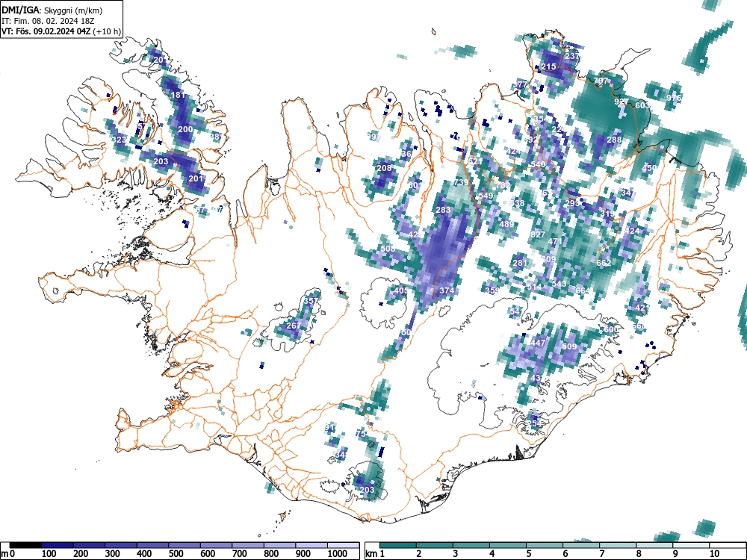The image size is (747, 560).
Task: Click the visibility value 359 on the map
Action: point(492,290)
